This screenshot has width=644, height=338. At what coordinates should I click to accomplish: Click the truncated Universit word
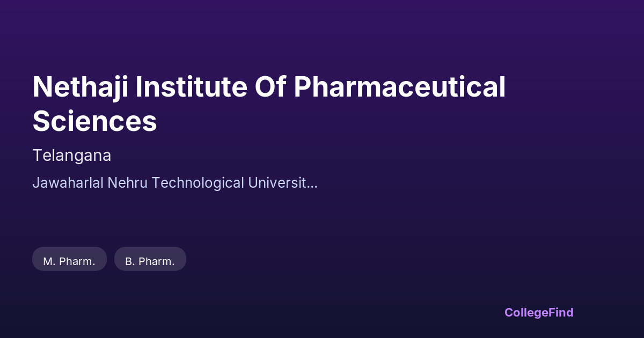click(277, 183)
